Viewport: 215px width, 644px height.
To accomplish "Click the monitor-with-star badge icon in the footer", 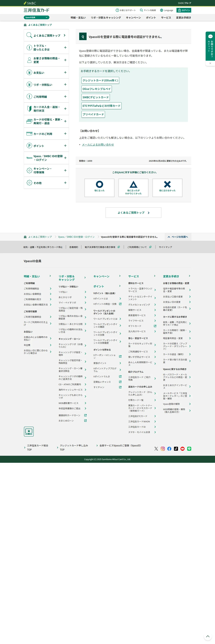I will (x=29, y=432).
